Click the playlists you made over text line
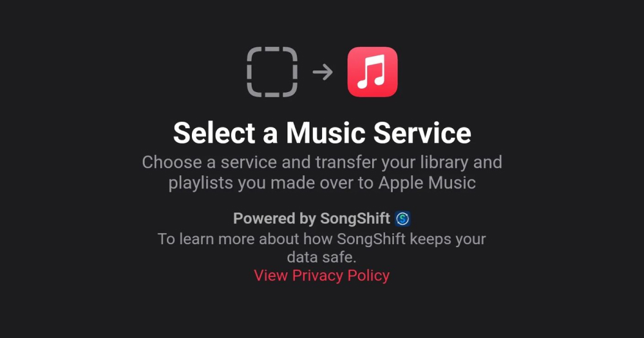Screen dimensions: 644x338 (322, 183)
